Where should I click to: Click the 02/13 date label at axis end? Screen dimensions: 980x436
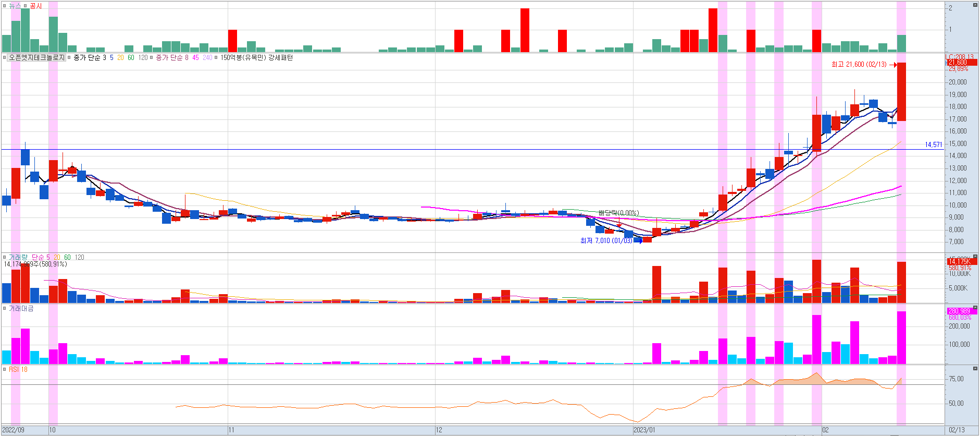coord(957,430)
